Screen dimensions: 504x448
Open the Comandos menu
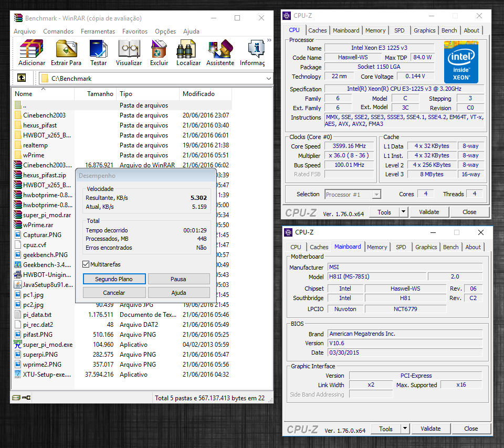58,31
